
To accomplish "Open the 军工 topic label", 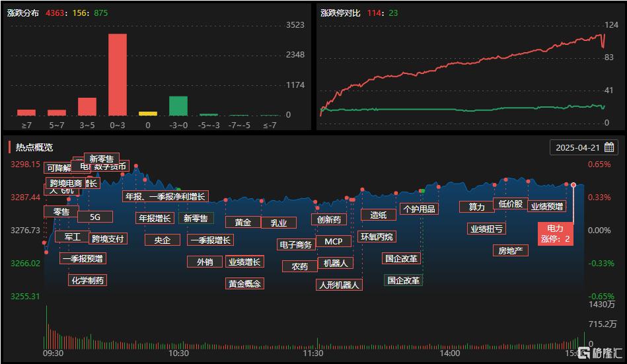I will pyautogui.click(x=73, y=237).
